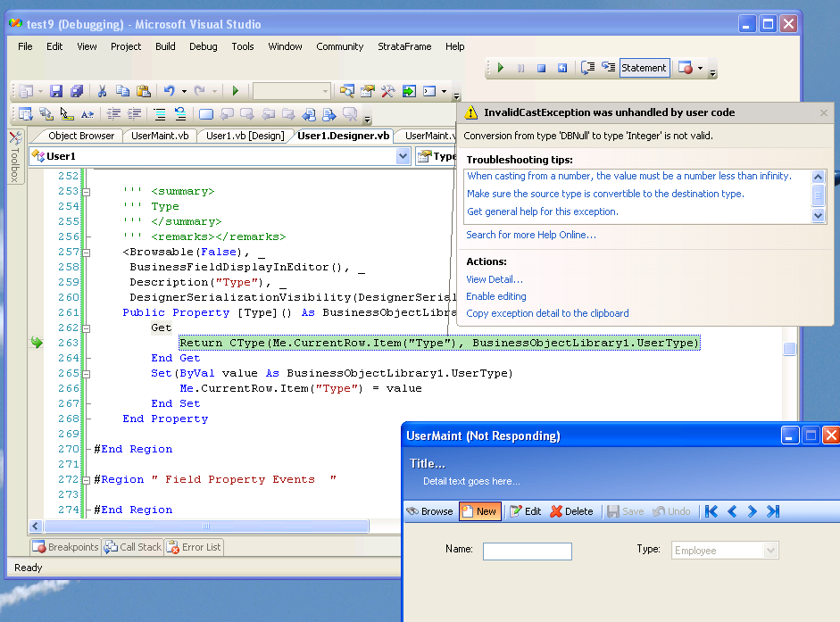840x622 pixels.
Task: Open the Call Stack panel tab
Action: tap(133, 547)
